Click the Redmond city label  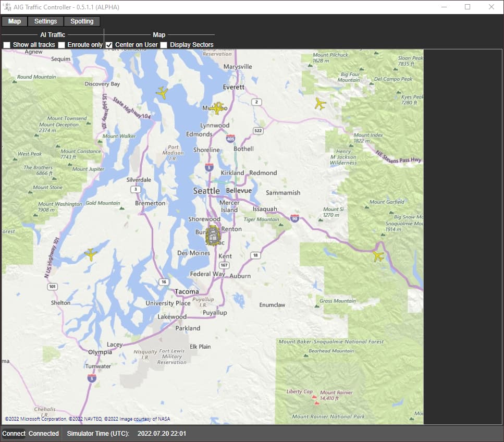click(263, 173)
